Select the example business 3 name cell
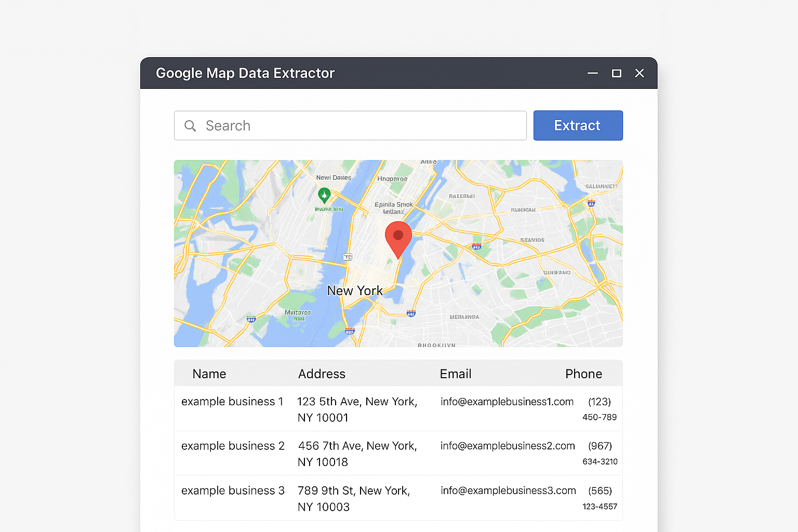 point(233,490)
